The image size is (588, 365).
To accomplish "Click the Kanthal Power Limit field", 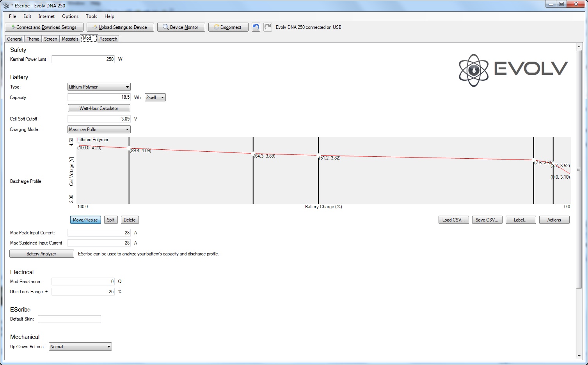I will [x=83, y=59].
